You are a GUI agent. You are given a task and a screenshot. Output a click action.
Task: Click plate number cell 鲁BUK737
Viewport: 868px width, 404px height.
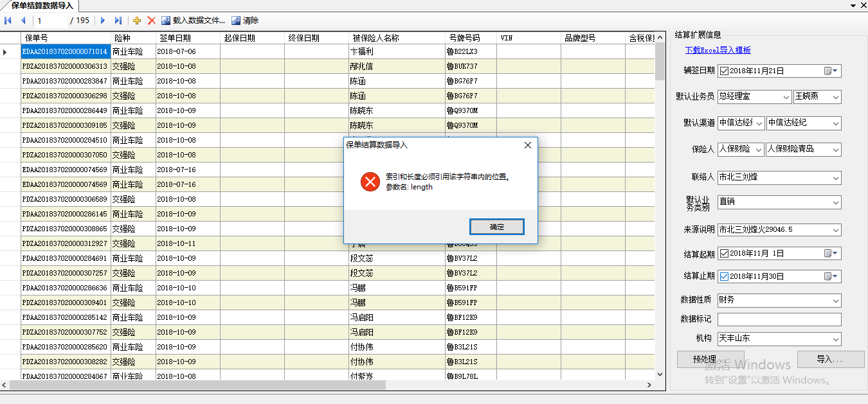pyautogui.click(x=471, y=66)
